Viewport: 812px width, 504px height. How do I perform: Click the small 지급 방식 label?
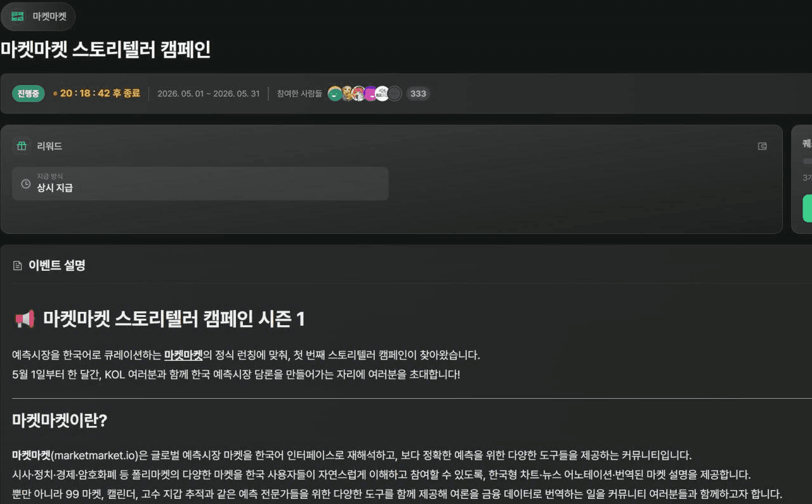pyautogui.click(x=50, y=176)
